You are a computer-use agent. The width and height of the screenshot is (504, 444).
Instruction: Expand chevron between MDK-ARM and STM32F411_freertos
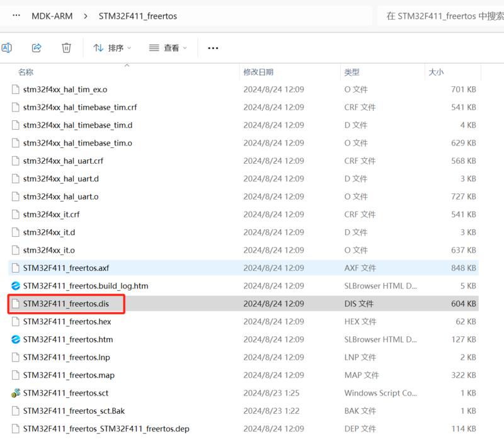86,16
